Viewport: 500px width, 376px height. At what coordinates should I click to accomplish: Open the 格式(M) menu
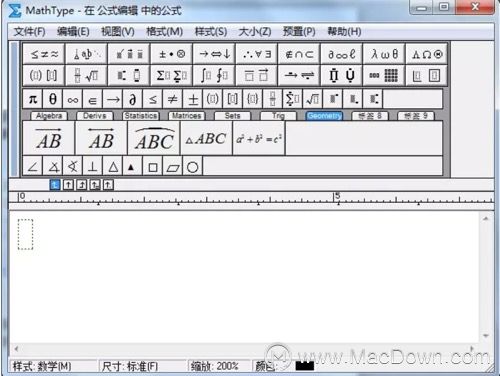tap(165, 32)
